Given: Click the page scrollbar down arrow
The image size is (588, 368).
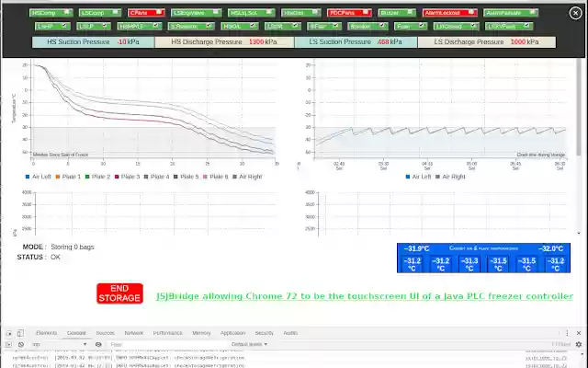Looking at the screenshot, I should [x=579, y=233].
